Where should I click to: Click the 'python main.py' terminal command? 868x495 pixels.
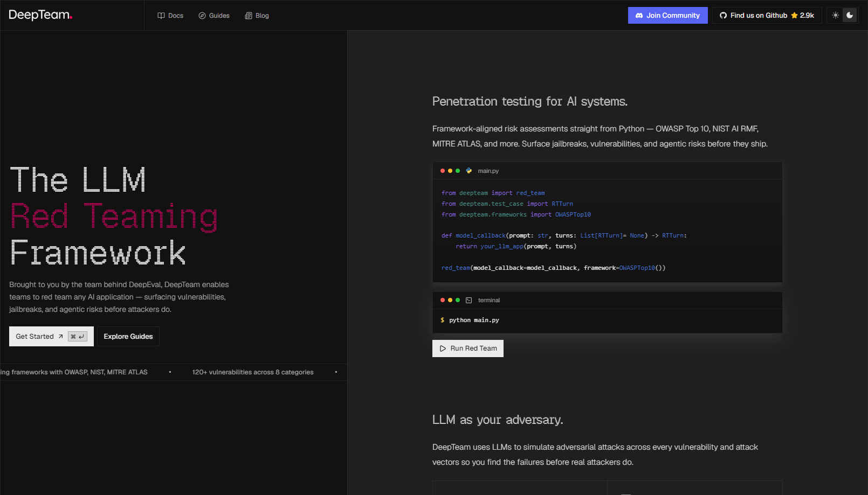(474, 320)
